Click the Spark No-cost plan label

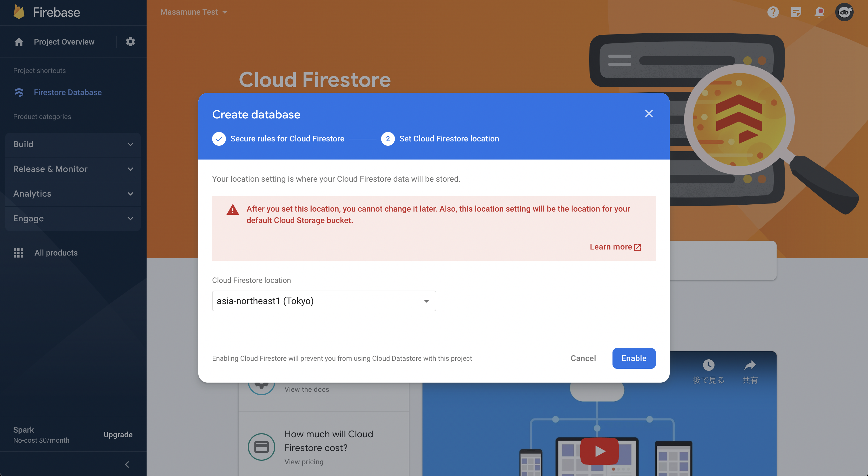41,435
